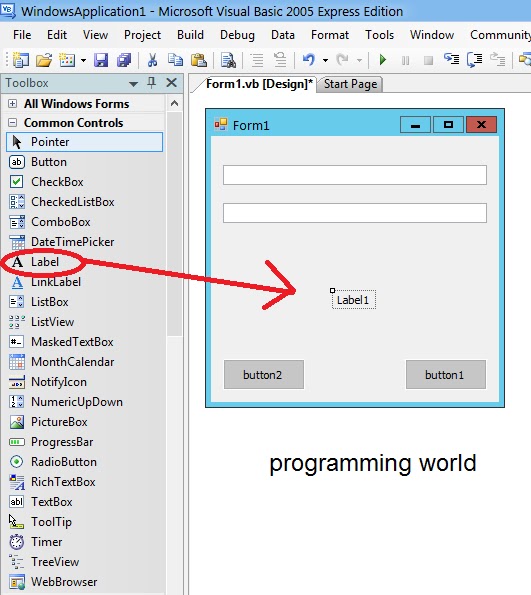Click the New Project toolbar icon

click(x=21, y=60)
